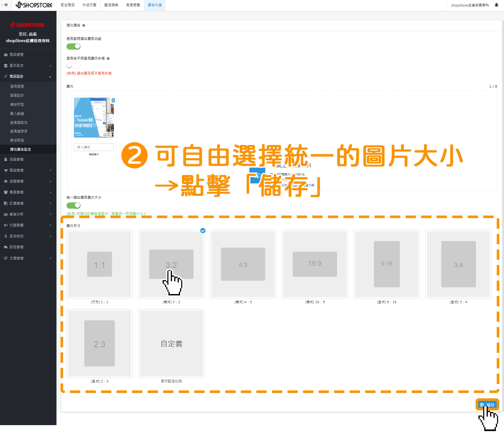The image size is (504, 432).
Task: Expand 商品管理 sidebar menu
Action: (28, 170)
